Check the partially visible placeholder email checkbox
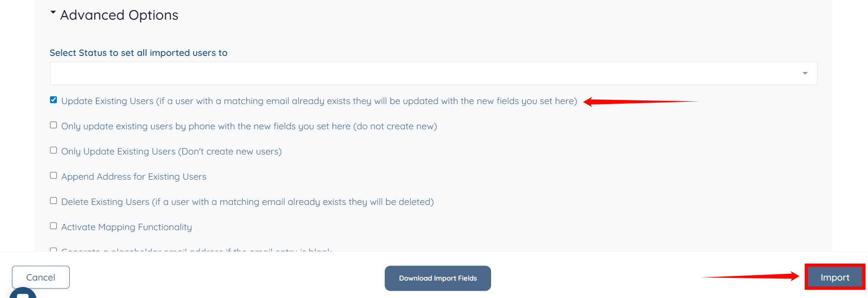Screen dimensions: 868x298 pos(54,250)
